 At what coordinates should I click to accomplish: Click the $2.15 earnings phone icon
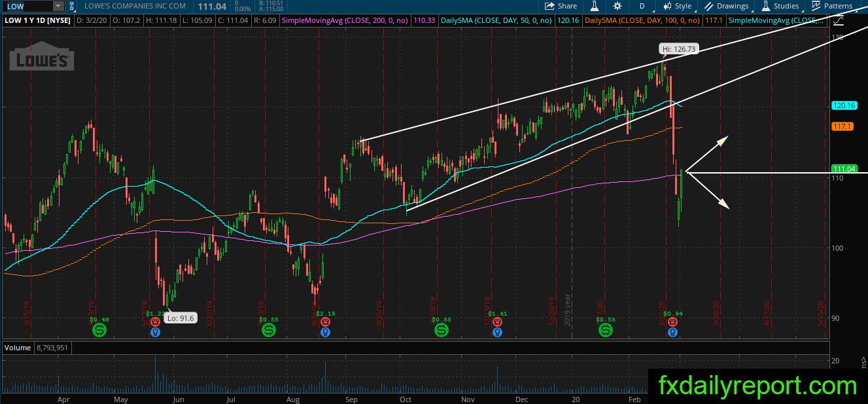click(x=324, y=322)
